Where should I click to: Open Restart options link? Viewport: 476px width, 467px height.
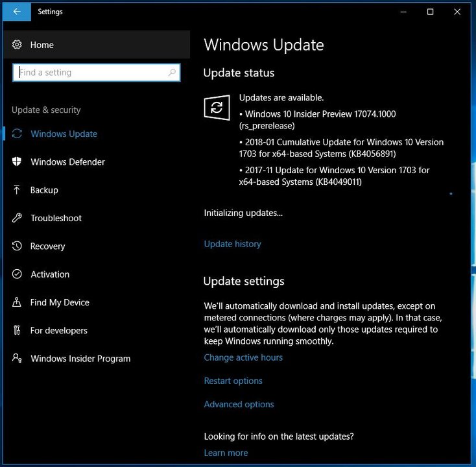pos(233,381)
